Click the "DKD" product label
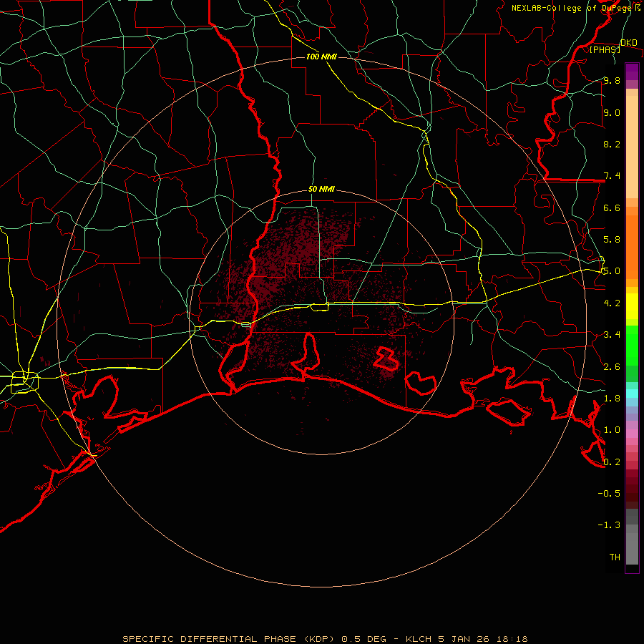The image size is (644, 644). [628, 43]
